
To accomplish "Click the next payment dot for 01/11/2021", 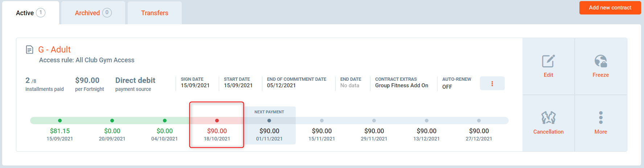I will 269,121.
